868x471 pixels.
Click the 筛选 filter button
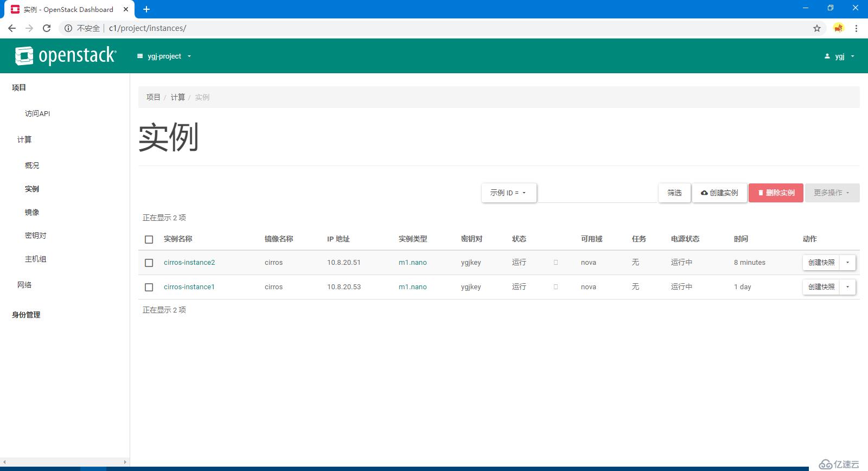pos(674,193)
